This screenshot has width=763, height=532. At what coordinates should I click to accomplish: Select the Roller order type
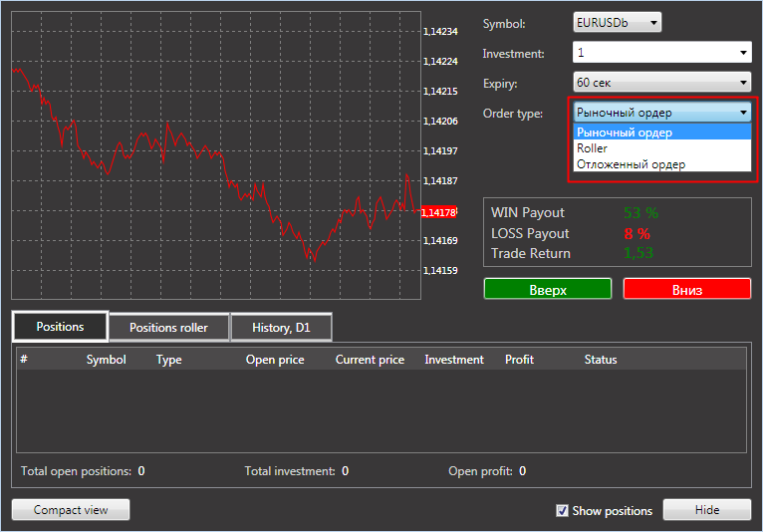coord(662,148)
